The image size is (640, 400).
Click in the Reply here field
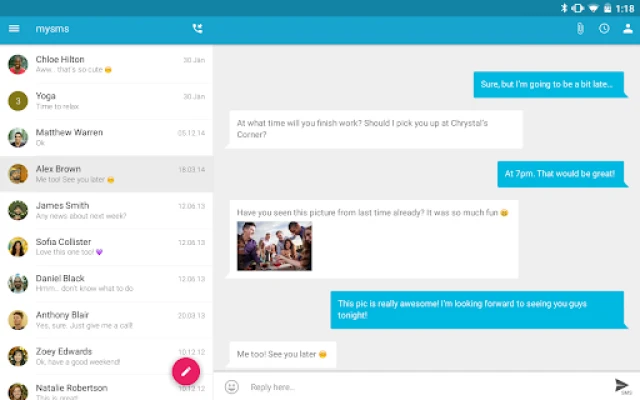point(427,387)
